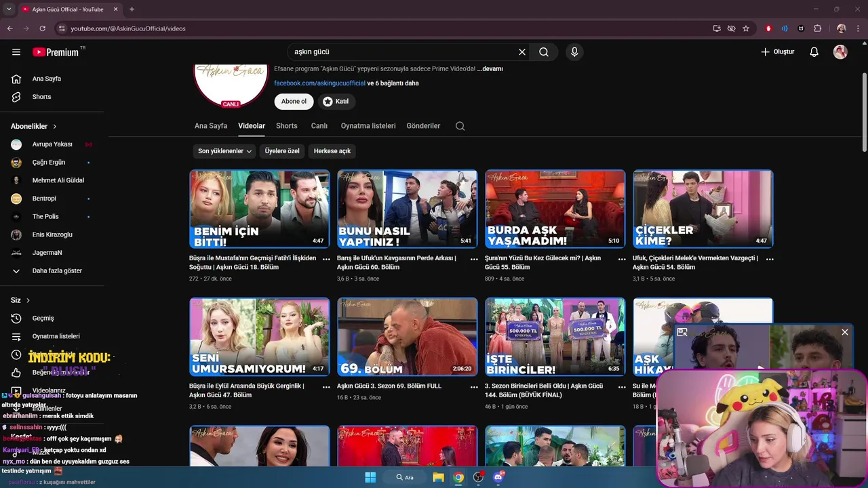868x488 pixels.
Task: Open more options for Barış ile Ufuk video
Action: tap(474, 259)
